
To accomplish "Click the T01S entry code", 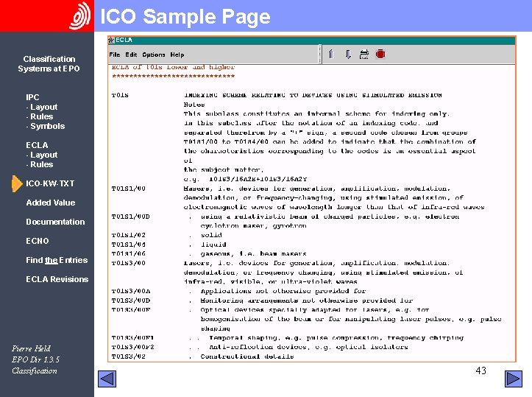I will [x=120, y=96].
